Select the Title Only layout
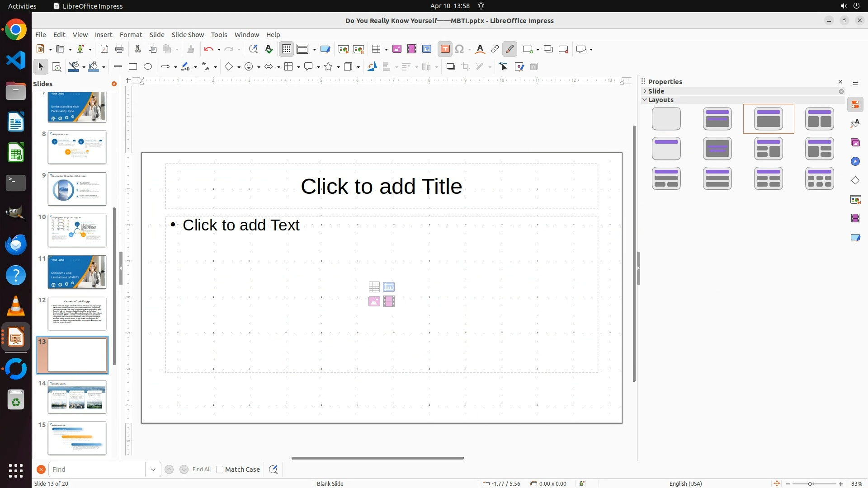 coord(666,149)
